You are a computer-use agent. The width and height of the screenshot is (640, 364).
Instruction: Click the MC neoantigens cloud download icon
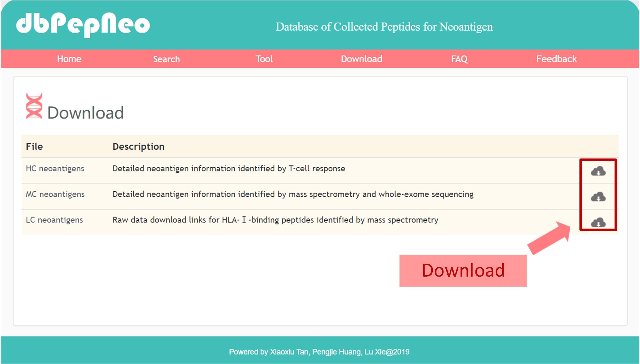pyautogui.click(x=598, y=197)
